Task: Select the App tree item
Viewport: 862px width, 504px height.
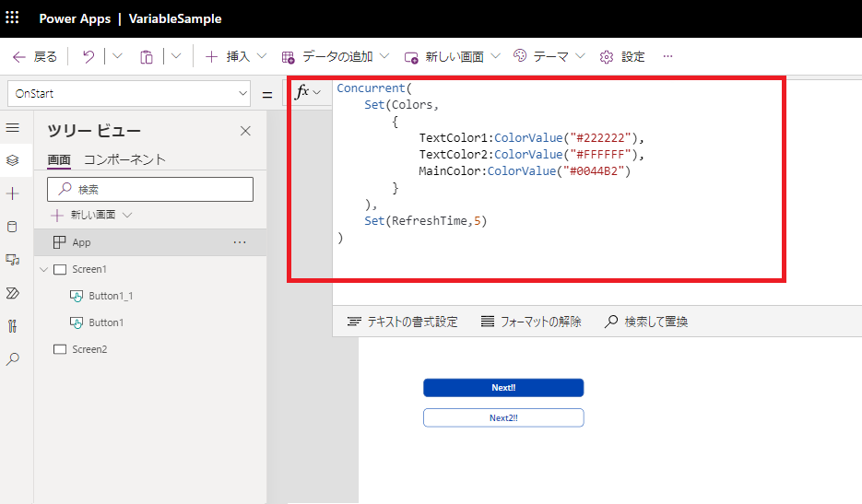Action: 150,242
